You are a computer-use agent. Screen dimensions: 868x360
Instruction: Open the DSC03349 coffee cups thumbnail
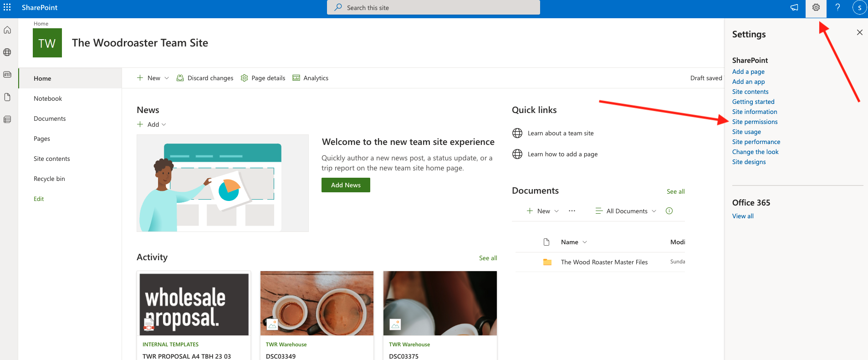317,303
